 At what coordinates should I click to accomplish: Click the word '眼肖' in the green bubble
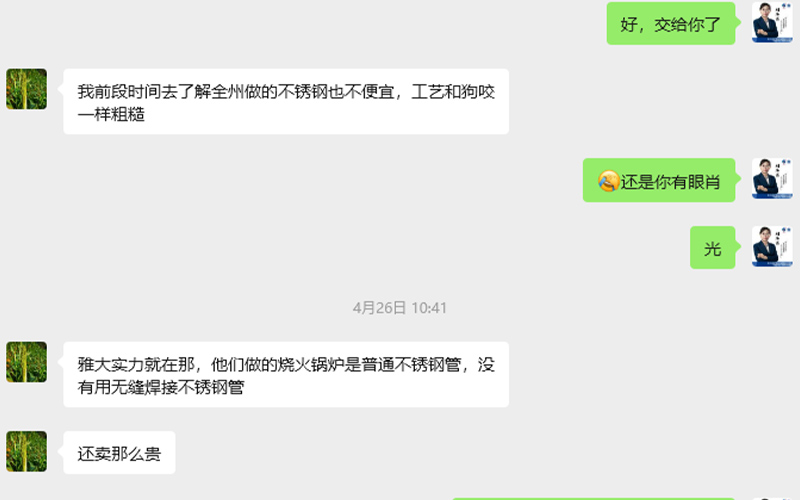point(704,182)
